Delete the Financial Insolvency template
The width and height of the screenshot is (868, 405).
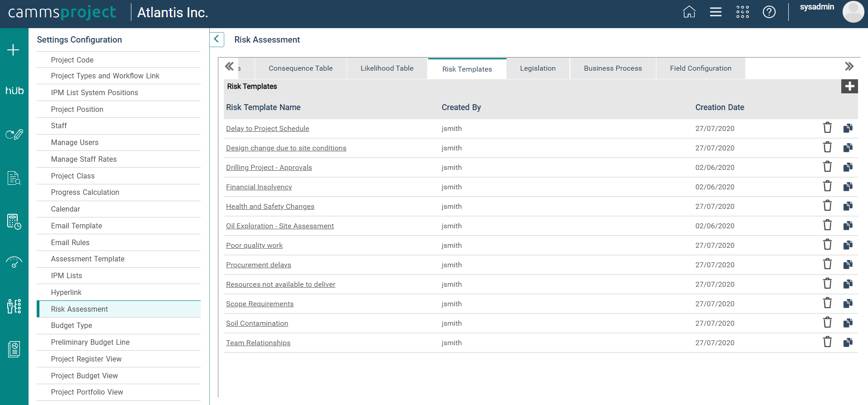pos(827,186)
